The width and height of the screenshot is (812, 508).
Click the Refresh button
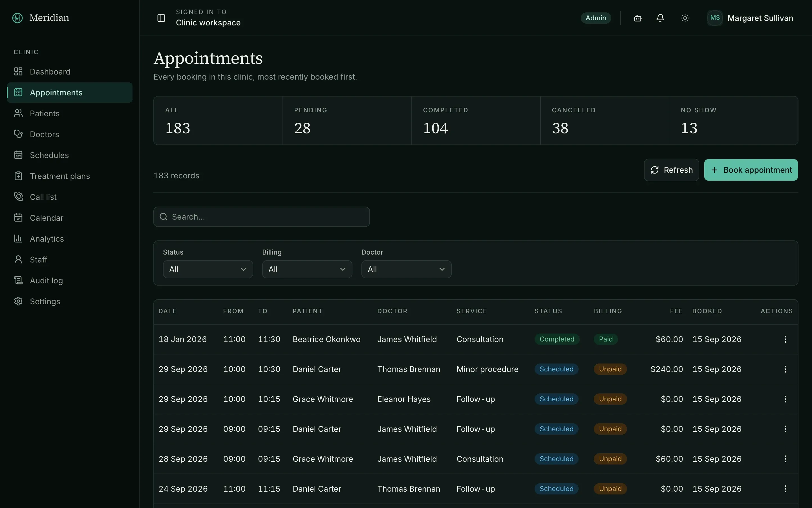tap(671, 170)
